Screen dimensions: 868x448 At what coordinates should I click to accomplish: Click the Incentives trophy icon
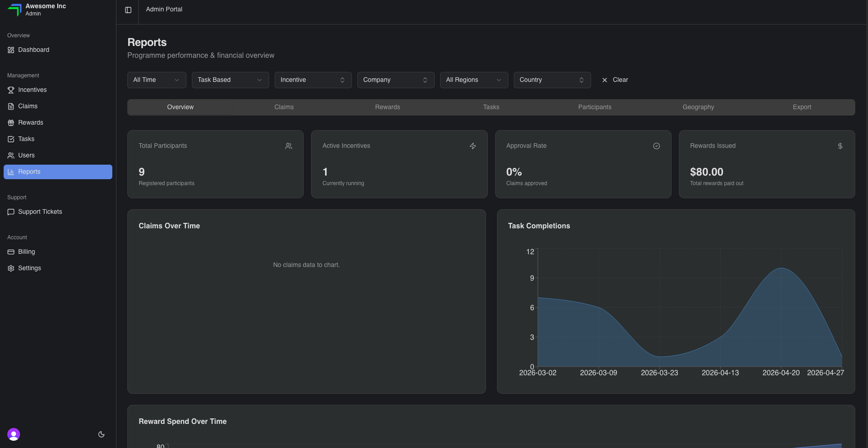coord(11,90)
